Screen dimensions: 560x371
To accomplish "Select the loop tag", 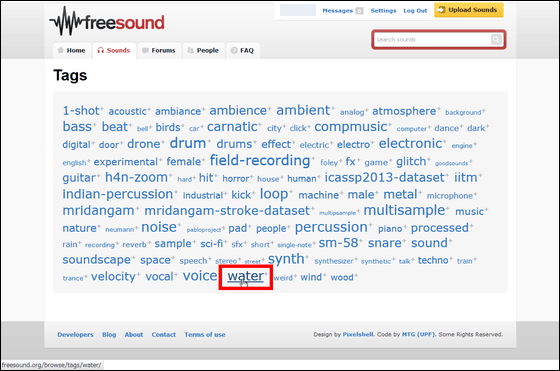I will click(x=274, y=194).
